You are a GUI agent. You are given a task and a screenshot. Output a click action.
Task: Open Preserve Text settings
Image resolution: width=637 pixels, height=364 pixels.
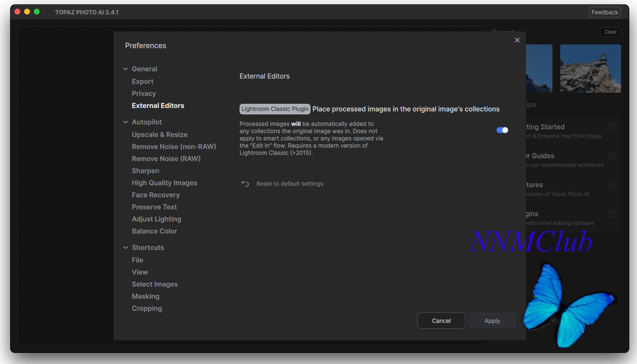[x=154, y=207]
